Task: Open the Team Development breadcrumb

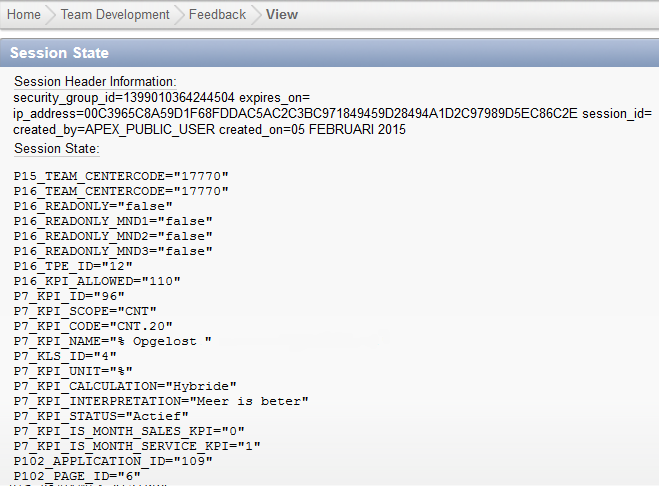Action: (115, 15)
